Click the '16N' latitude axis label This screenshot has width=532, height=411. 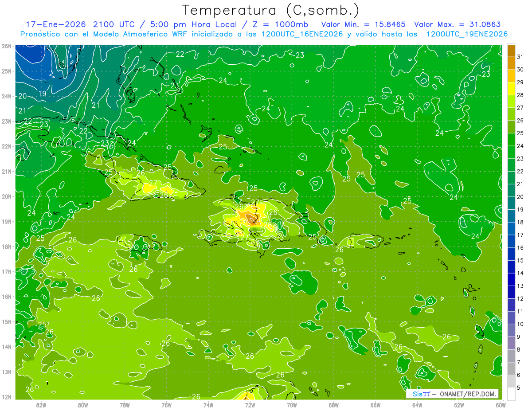point(7,297)
